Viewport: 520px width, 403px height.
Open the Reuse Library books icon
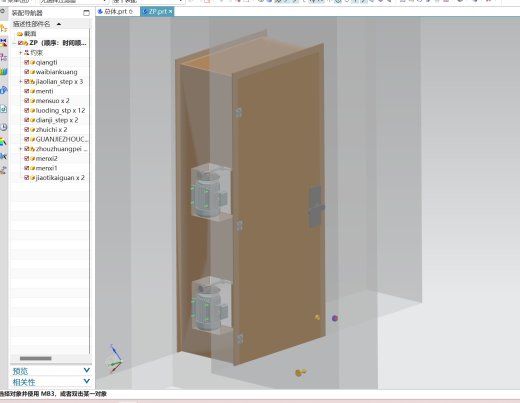pos(3,72)
